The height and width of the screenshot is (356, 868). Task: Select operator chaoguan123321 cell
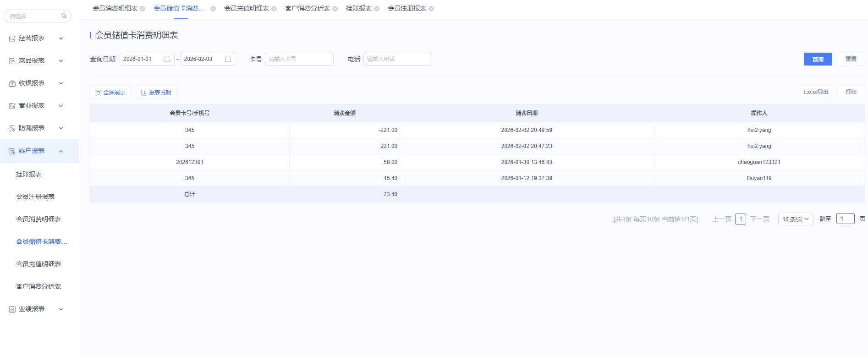pyautogui.click(x=759, y=162)
